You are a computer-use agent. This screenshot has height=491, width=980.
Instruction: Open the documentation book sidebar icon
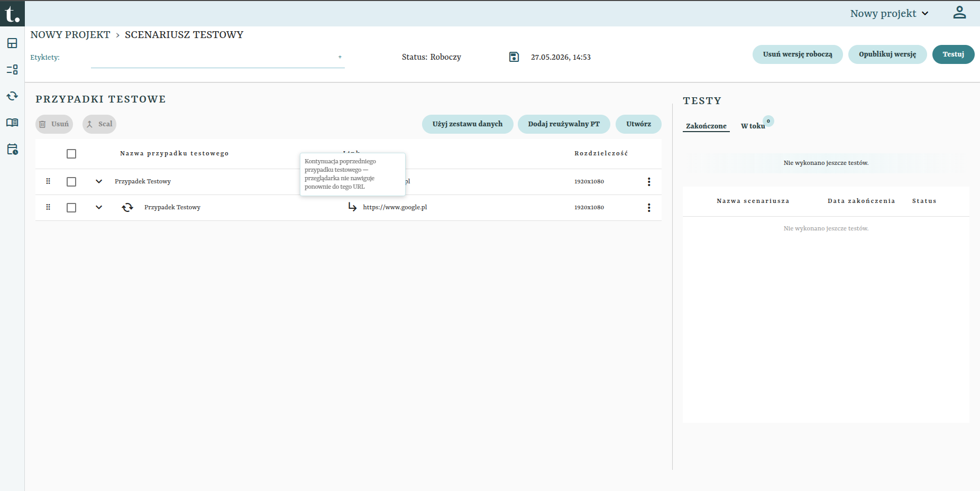click(12, 123)
